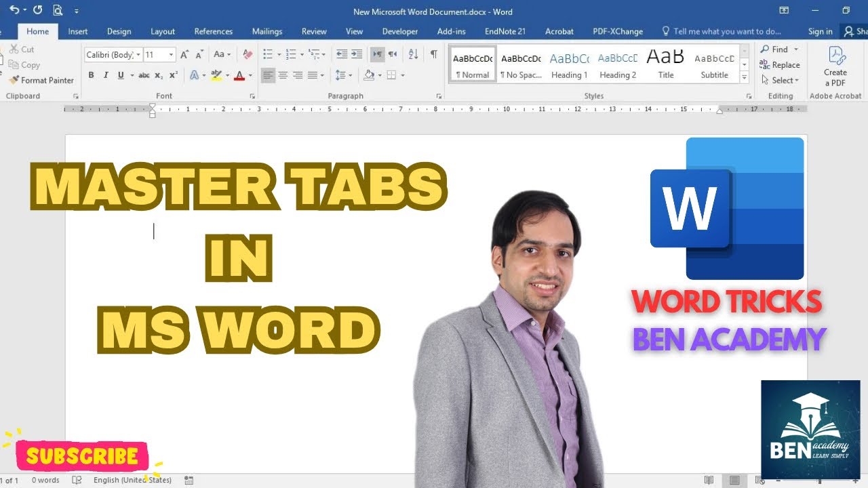Set Right-to-Left text direction

pos(392,54)
